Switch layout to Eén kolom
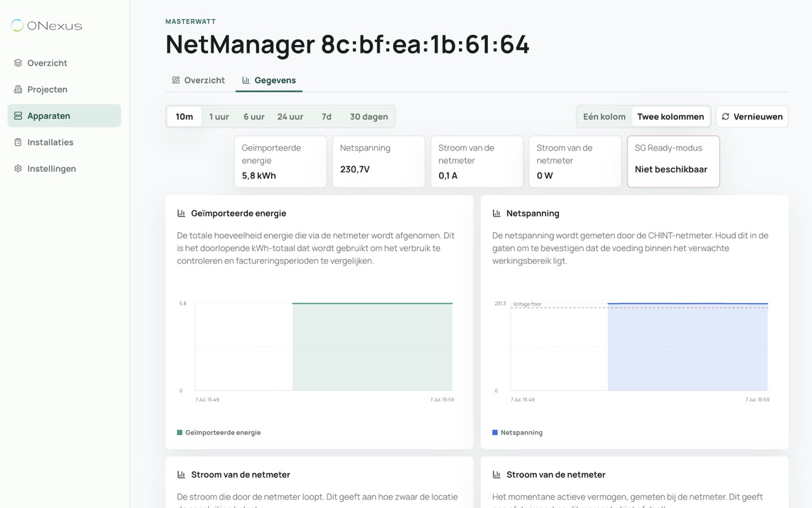The image size is (812, 508). pyautogui.click(x=605, y=117)
